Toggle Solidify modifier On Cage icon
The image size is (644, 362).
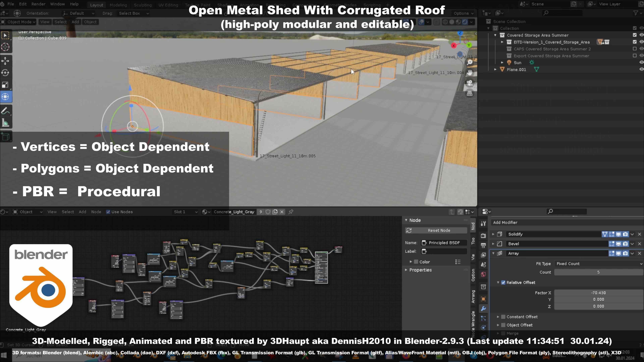[604, 234]
